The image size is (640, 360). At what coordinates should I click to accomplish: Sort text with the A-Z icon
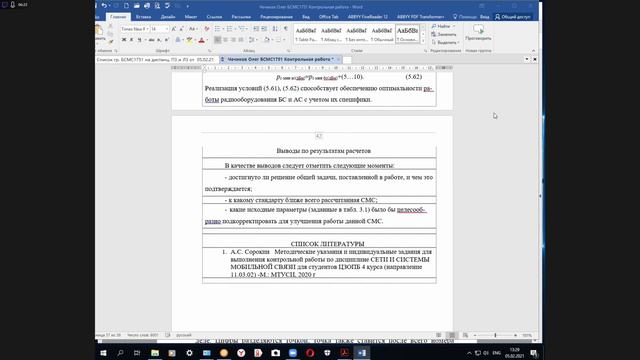(x=275, y=29)
